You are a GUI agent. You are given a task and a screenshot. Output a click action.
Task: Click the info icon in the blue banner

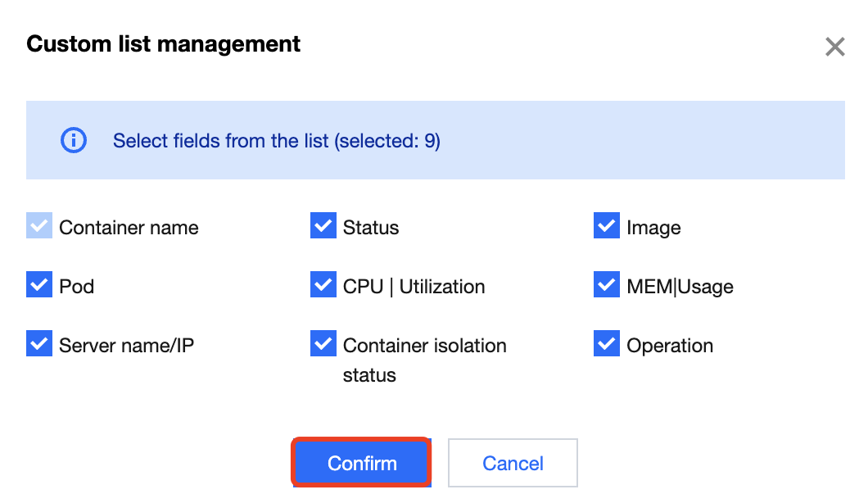click(x=74, y=141)
